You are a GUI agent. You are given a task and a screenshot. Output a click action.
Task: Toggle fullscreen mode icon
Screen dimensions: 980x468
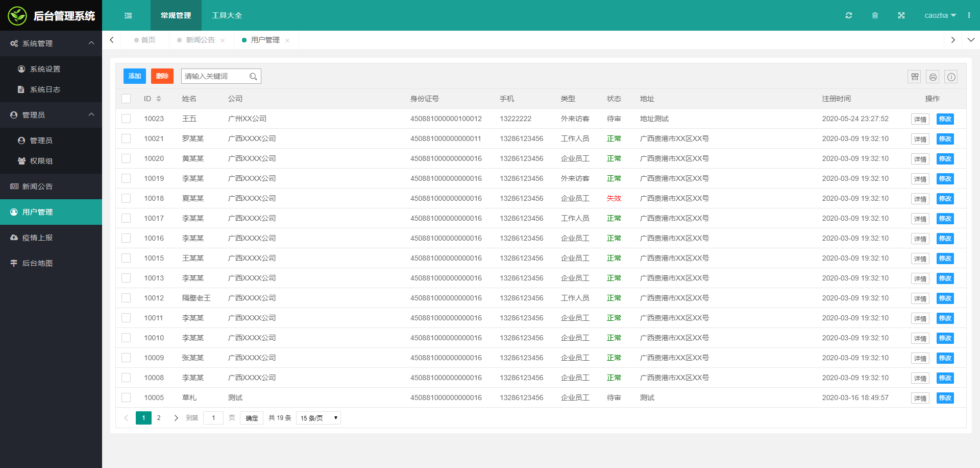[901, 15]
